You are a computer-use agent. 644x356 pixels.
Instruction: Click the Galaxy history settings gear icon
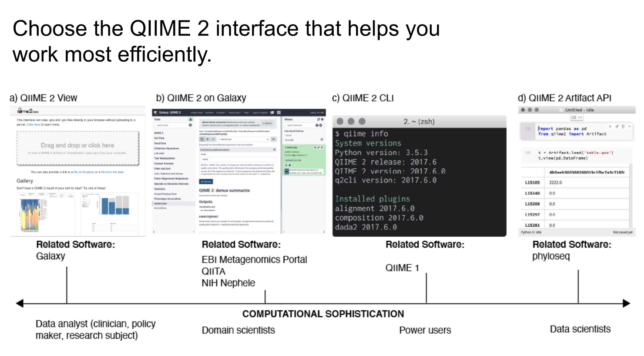pyautogui.click(x=322, y=119)
